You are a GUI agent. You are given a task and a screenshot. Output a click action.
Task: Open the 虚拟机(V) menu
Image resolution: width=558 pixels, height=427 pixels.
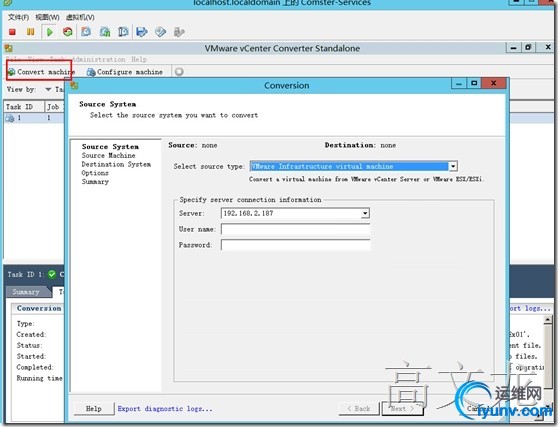tap(80, 17)
